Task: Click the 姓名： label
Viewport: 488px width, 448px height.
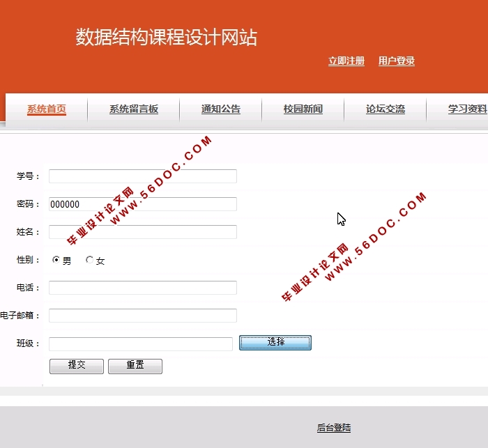Action: (29, 232)
